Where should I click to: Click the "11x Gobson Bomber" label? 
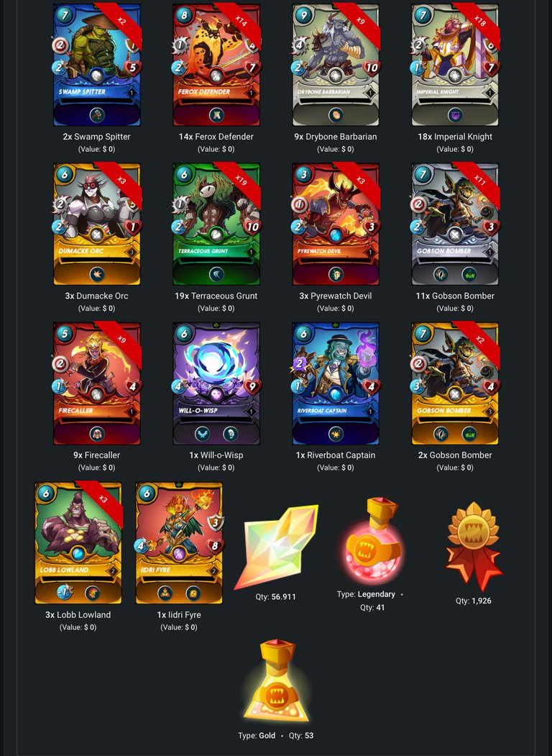pyautogui.click(x=455, y=296)
